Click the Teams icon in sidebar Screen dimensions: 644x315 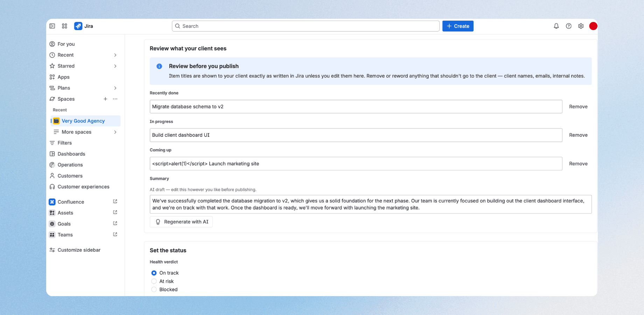coord(52,235)
